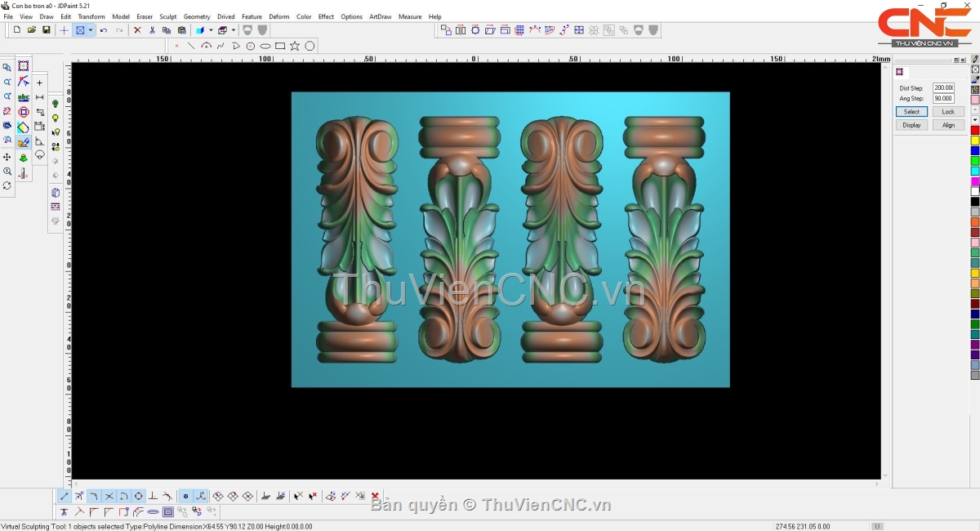Toggle the yellow light bulb icon
This screenshot has height=531, width=980.
click(x=56, y=118)
